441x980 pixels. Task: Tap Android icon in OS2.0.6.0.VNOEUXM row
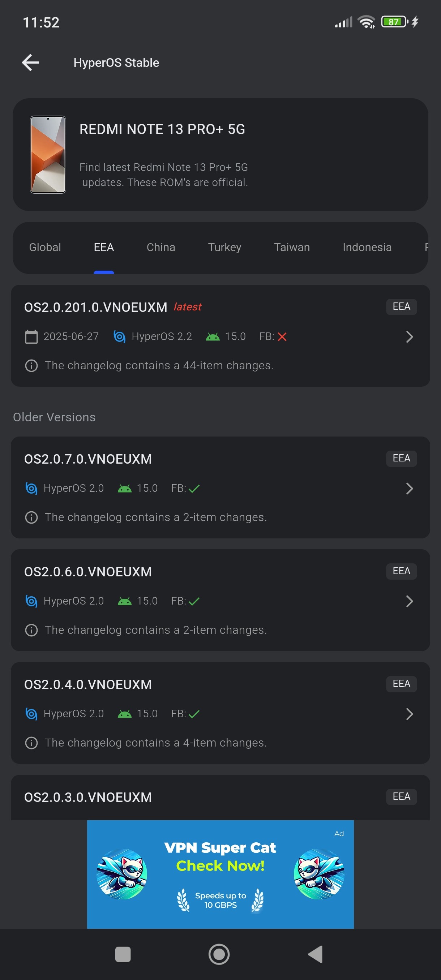[x=124, y=601]
